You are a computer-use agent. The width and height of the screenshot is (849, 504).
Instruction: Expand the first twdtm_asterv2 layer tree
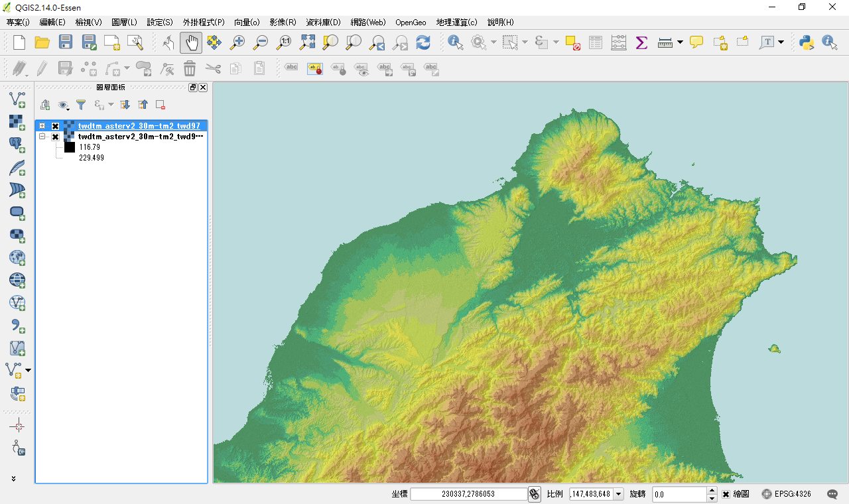pos(42,126)
